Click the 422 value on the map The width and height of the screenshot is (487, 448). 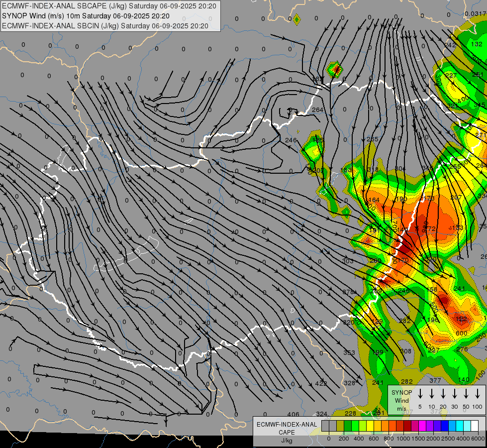(x=321, y=383)
